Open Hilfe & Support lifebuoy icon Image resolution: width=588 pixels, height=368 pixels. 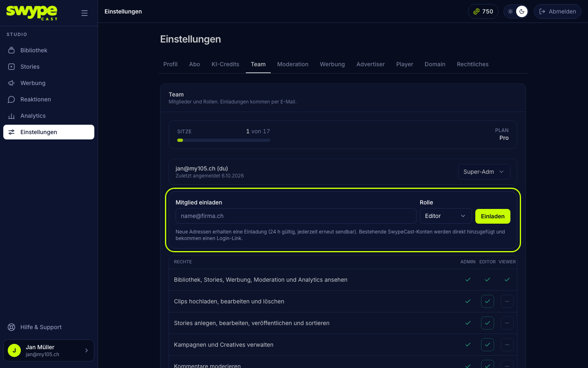click(x=11, y=327)
